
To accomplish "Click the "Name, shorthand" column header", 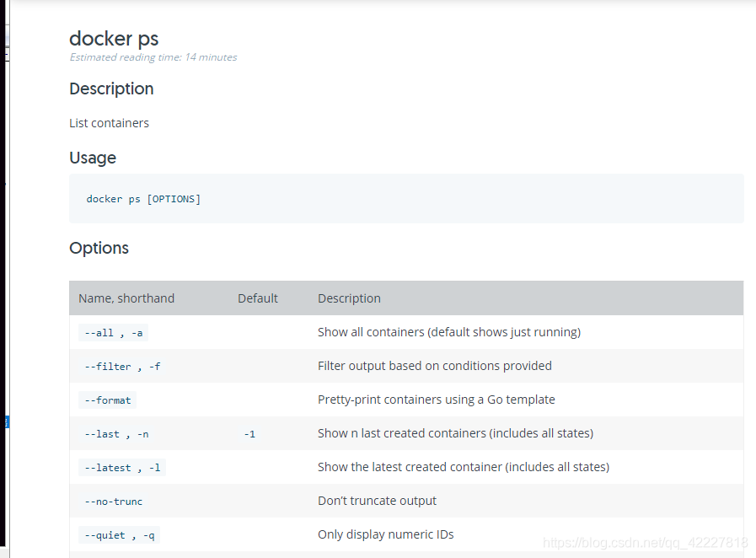I will pos(126,298).
